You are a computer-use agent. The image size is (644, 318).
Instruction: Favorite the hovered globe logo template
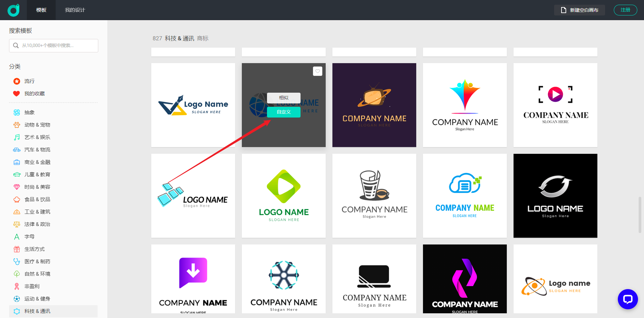[318, 71]
